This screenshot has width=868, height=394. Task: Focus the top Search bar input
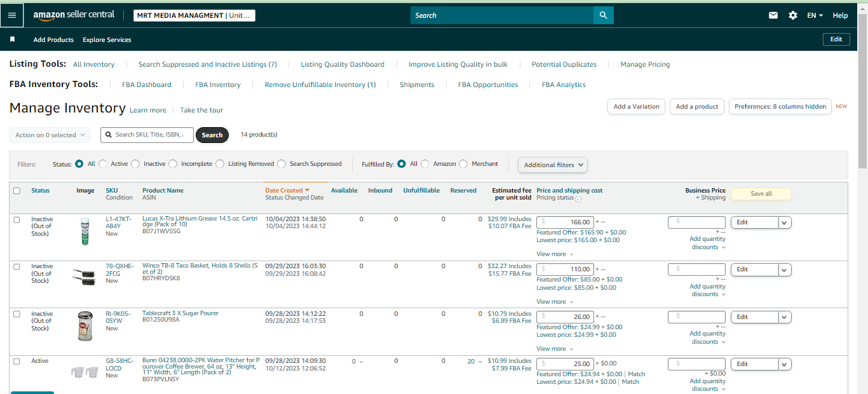(x=502, y=15)
